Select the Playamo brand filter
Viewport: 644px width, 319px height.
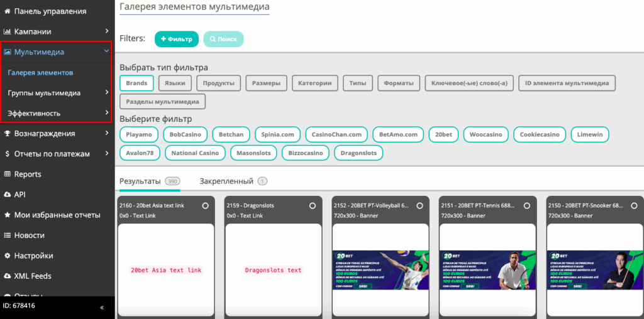tap(139, 134)
